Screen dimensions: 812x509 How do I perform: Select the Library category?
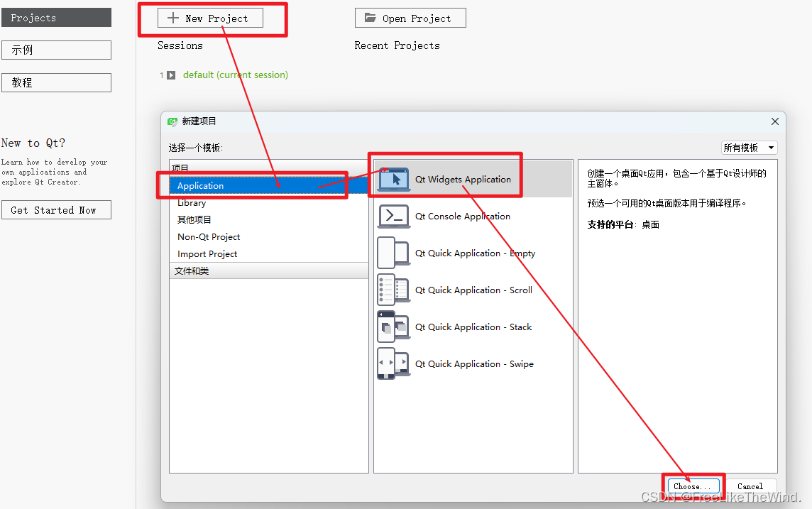pyautogui.click(x=269, y=202)
